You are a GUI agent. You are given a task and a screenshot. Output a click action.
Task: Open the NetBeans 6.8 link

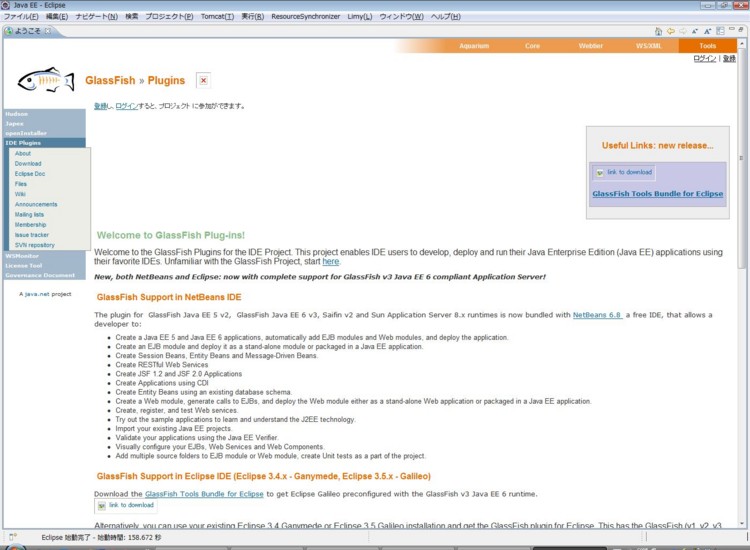click(597, 315)
